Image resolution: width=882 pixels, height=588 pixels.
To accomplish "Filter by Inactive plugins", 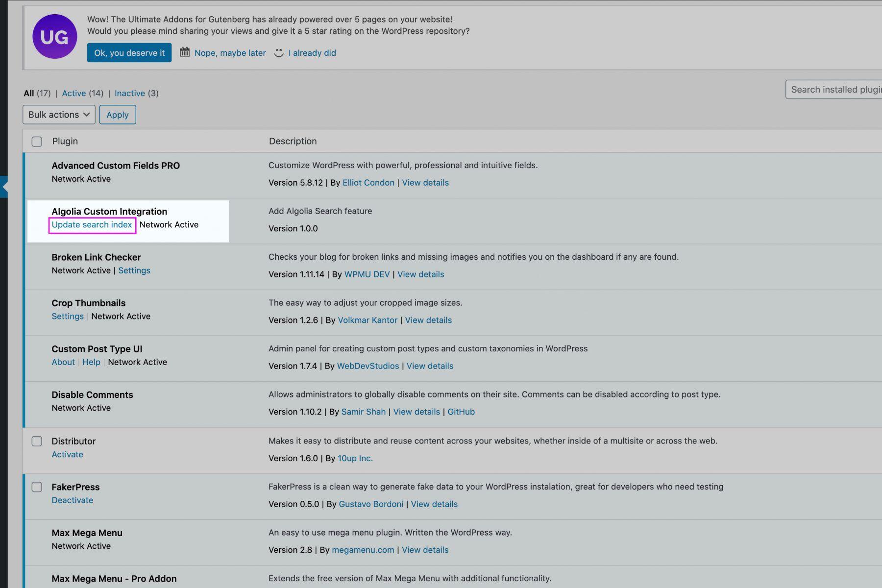I will point(130,93).
